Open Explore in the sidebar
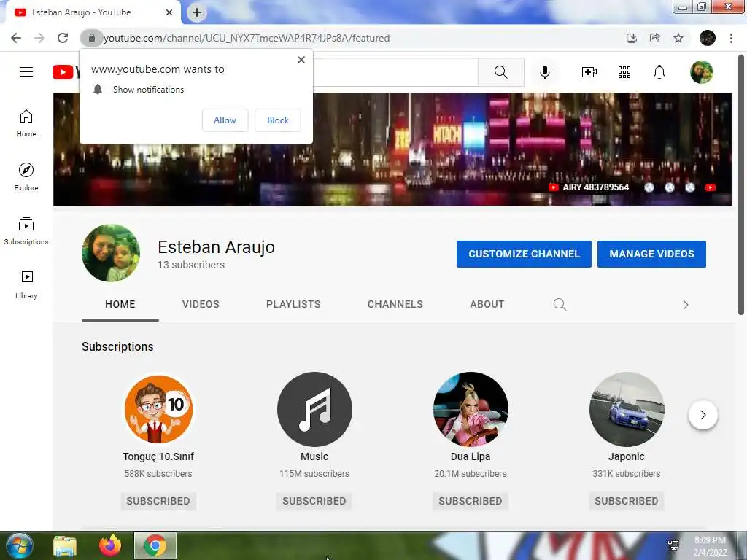747x560 pixels. pos(26,177)
